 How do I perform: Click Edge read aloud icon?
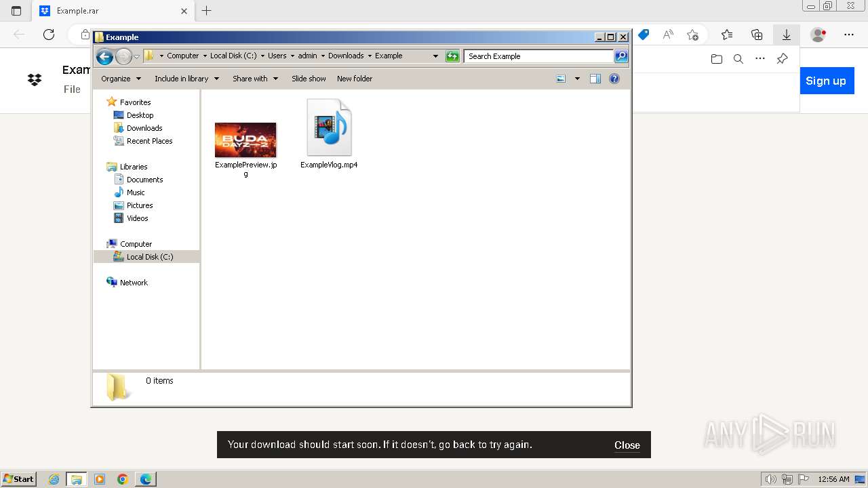click(x=668, y=35)
